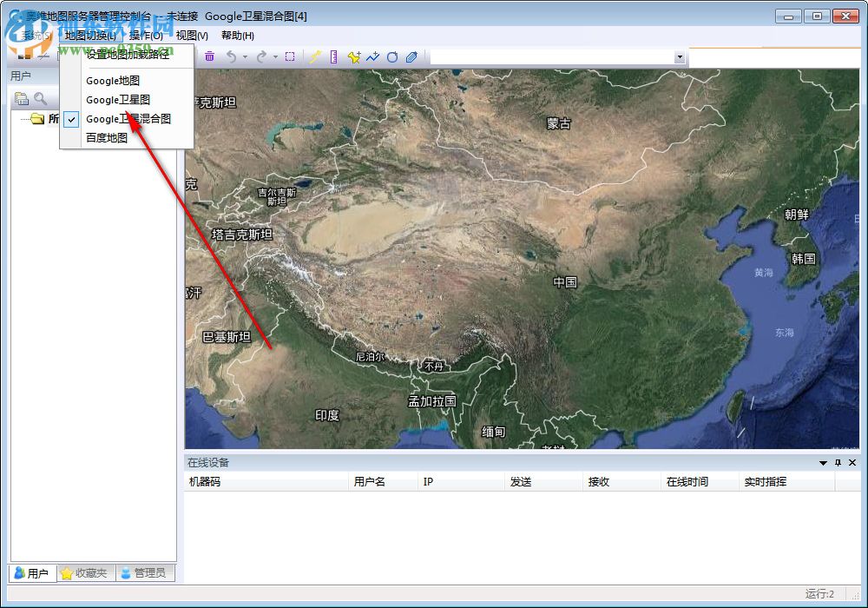
Task: Open the toolbar combo box dropdown
Action: 680,56
